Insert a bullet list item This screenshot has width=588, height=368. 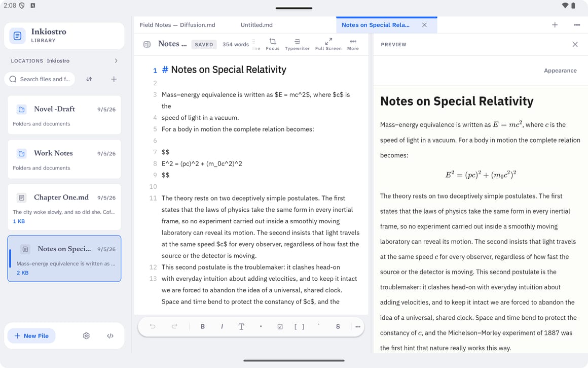261,326
